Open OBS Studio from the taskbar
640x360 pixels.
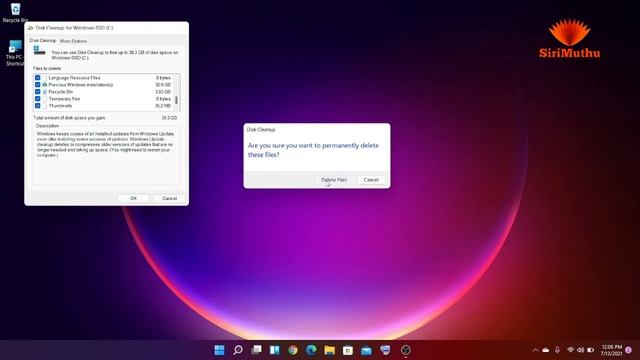[x=405, y=350]
